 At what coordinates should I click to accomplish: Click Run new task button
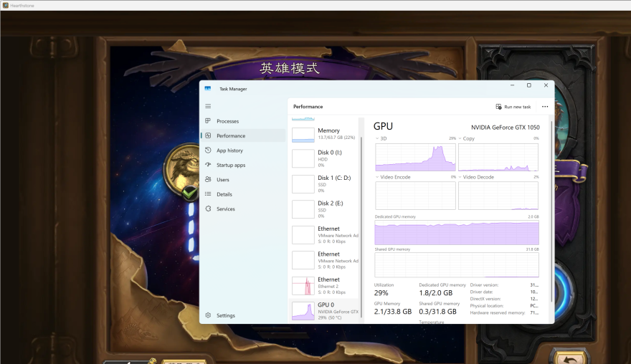click(x=513, y=107)
